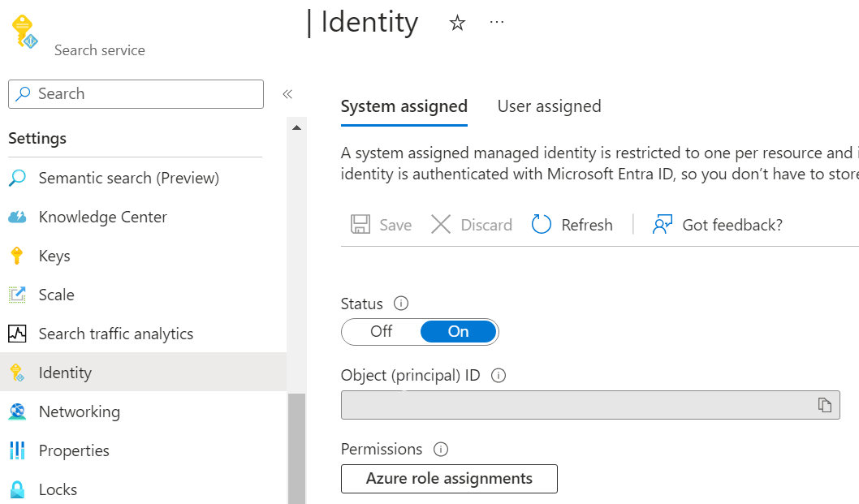Collapse the sidebar with double chevron
859x504 pixels.
(287, 94)
